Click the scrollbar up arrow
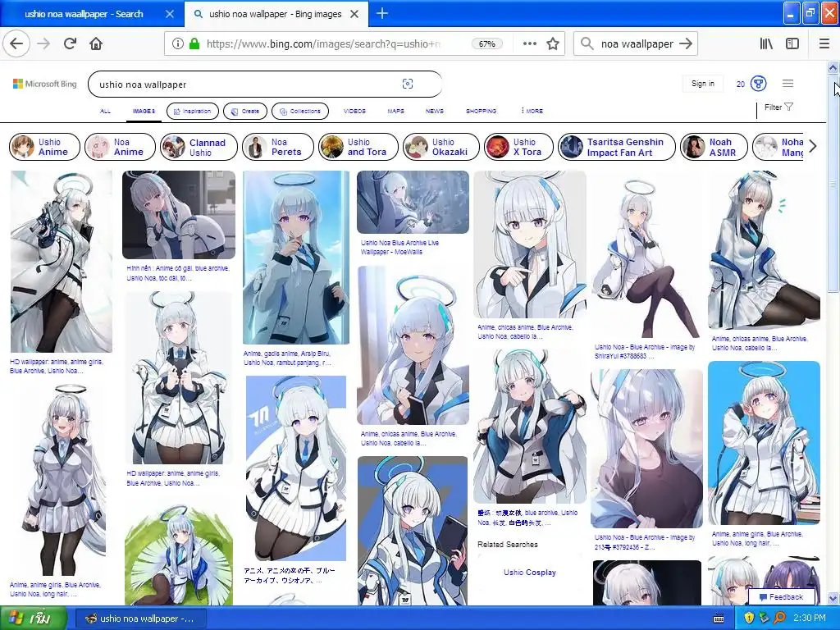The height and width of the screenshot is (630, 840). (x=833, y=67)
